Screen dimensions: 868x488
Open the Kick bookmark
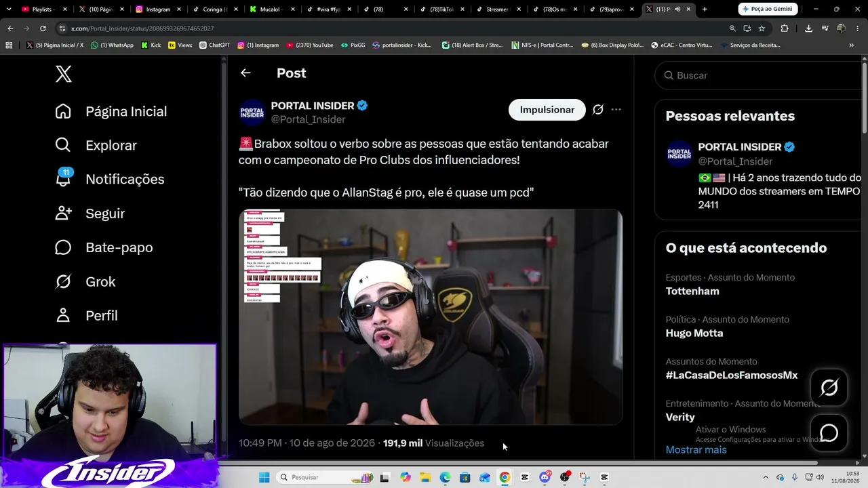(151, 45)
